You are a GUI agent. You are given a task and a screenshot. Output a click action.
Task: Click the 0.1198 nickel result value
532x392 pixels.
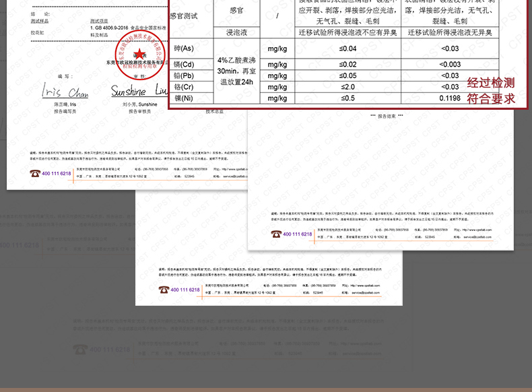pyautogui.click(x=450, y=99)
